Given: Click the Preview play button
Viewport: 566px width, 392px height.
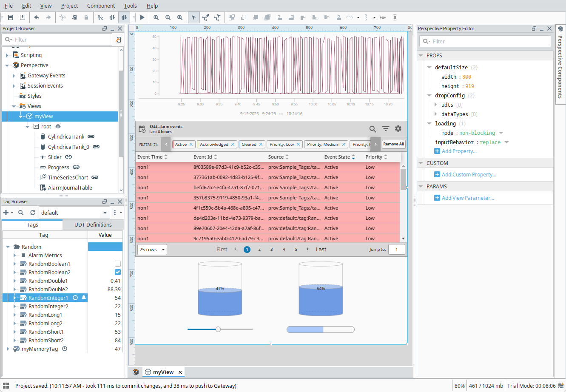Looking at the screenshot, I should 142,17.
